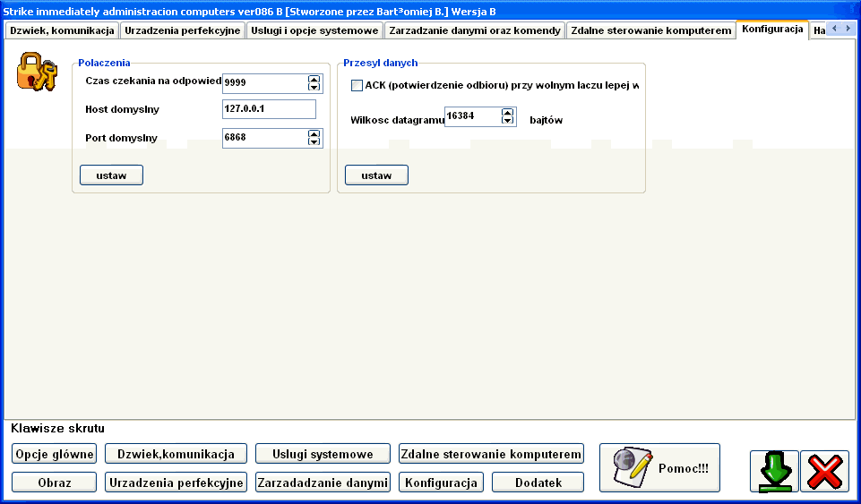The image size is (861, 504).
Task: Click the padlock and keys icon
Action: pos(38,72)
